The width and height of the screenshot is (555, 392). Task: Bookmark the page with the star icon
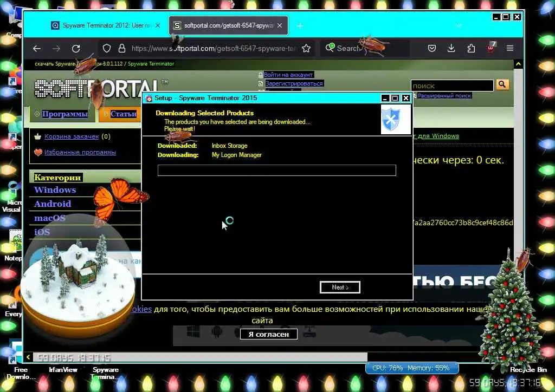pyautogui.click(x=306, y=48)
